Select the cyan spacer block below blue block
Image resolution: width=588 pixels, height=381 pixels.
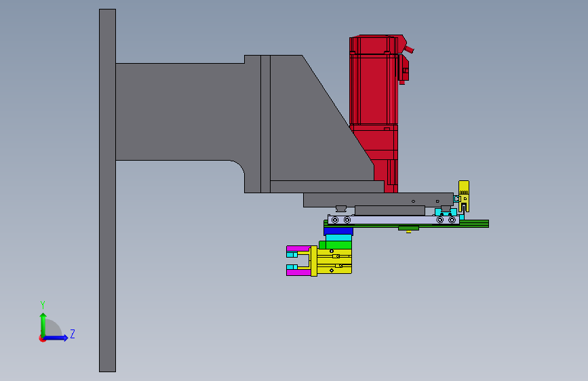(x=338, y=238)
